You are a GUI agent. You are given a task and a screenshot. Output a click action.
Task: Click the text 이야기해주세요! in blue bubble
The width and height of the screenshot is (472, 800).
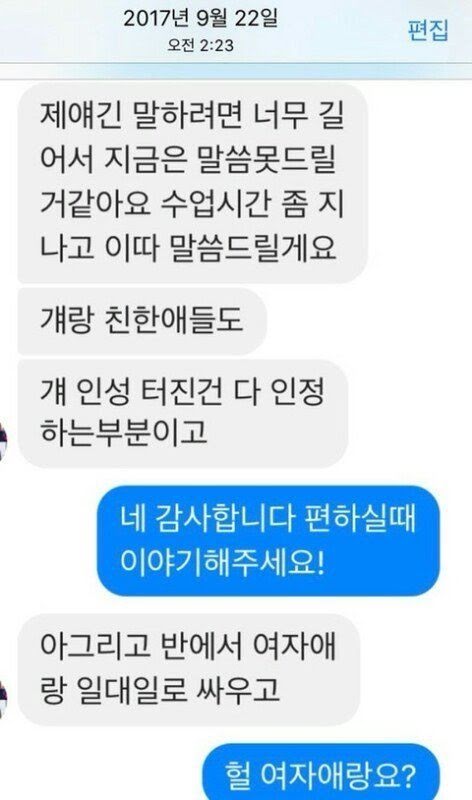click(x=222, y=561)
